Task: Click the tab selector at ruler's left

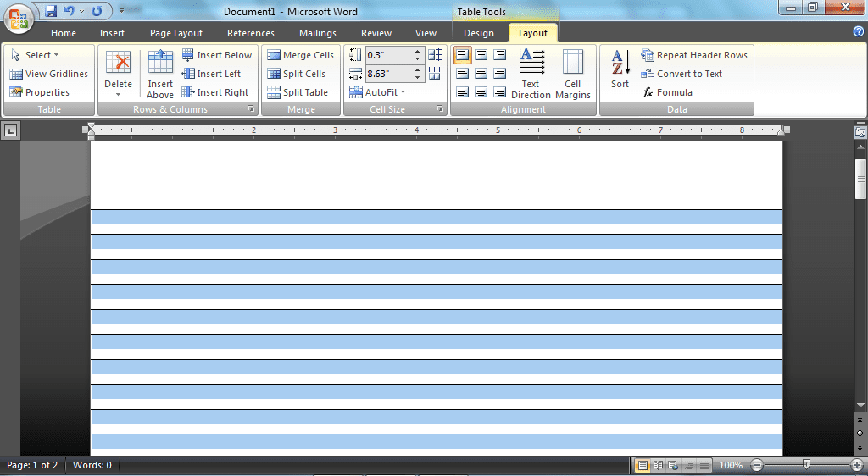Action: click(10, 130)
